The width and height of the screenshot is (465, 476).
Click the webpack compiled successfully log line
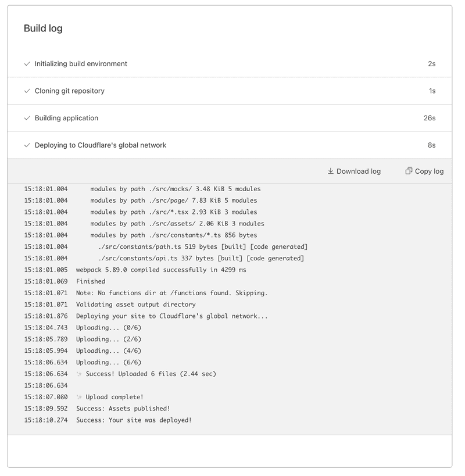(x=161, y=270)
